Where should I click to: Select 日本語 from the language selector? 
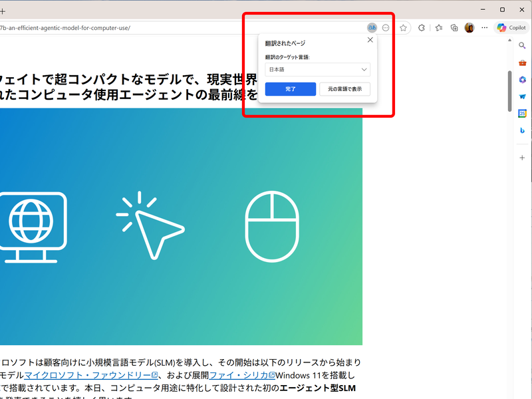tap(318, 69)
